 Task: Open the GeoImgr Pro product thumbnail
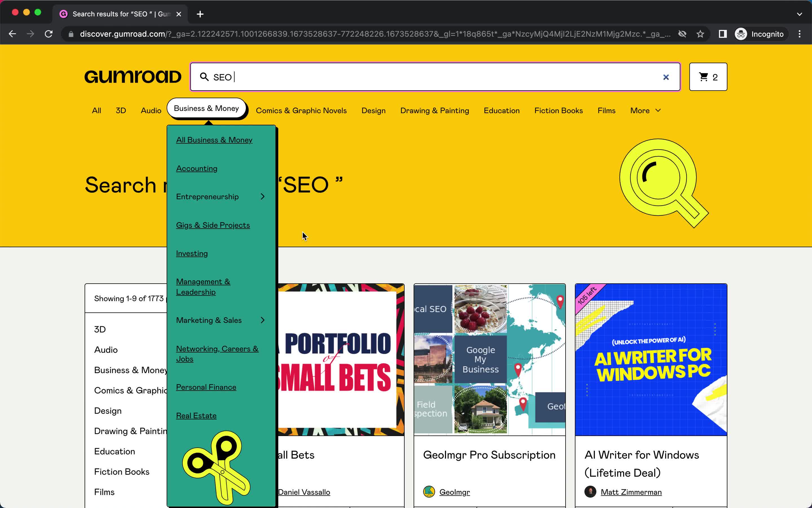[489, 360]
